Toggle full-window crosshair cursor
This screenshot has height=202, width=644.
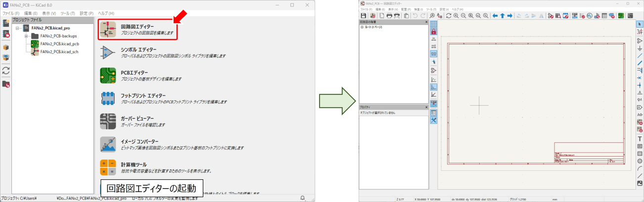point(434,62)
